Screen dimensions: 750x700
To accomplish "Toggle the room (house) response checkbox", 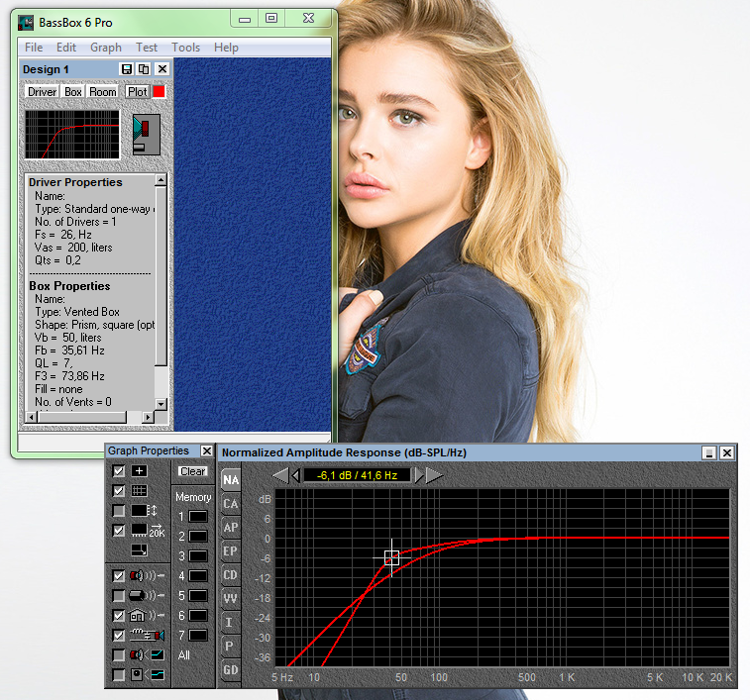I will 119,616.
